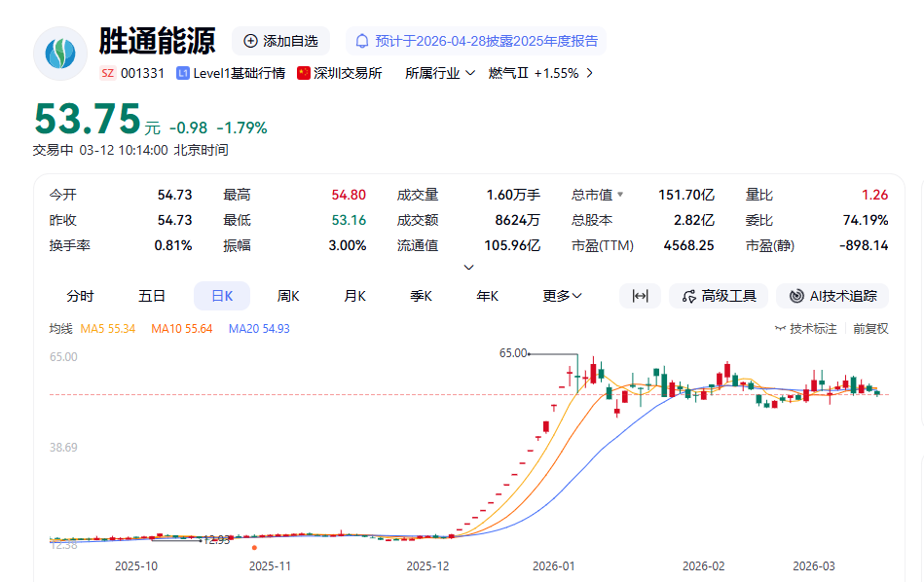This screenshot has height=582, width=924.
Task: Switch to the 分时 chart tab
Action: [x=80, y=296]
